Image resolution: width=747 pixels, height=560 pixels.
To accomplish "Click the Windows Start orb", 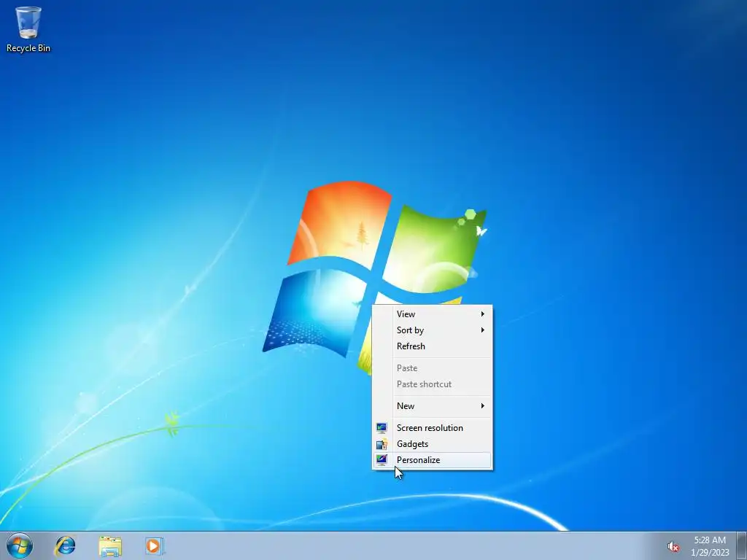I will [x=20, y=545].
